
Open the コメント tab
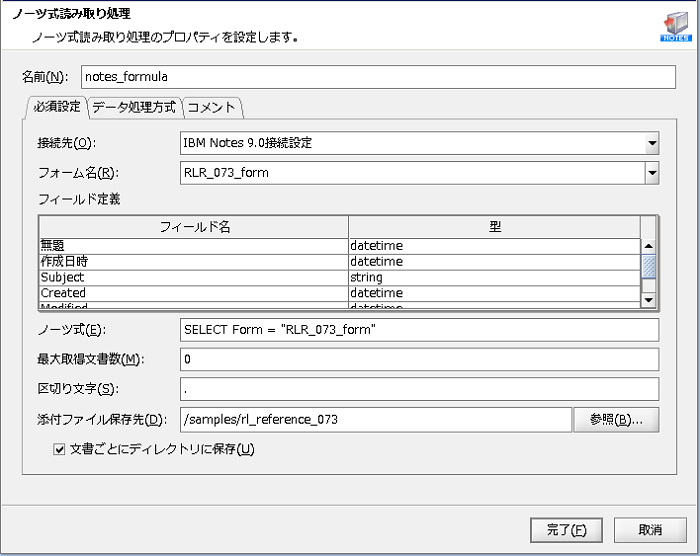212,108
